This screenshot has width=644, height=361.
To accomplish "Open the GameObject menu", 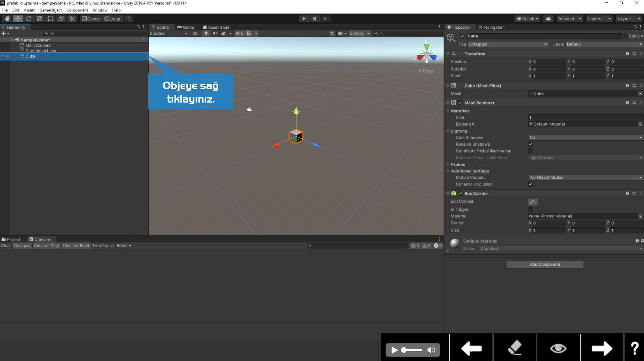I will (51, 10).
